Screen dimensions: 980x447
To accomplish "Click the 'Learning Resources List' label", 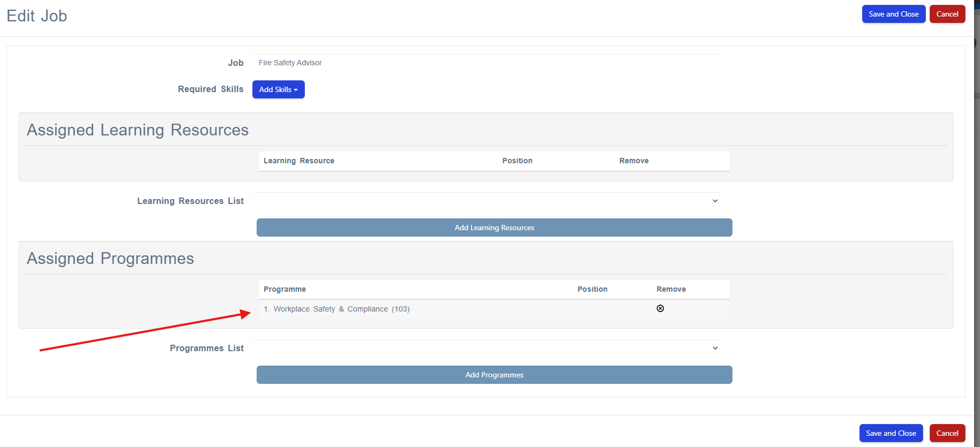I will tap(190, 201).
